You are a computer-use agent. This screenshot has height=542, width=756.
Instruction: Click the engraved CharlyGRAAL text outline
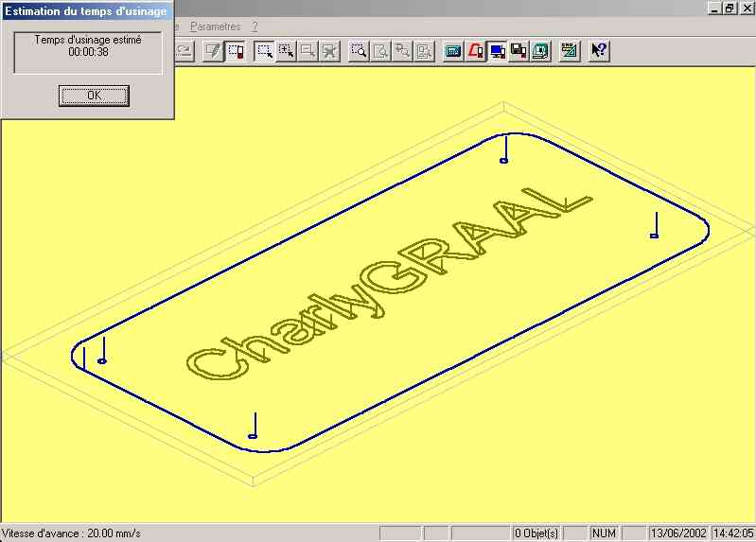coord(389,285)
